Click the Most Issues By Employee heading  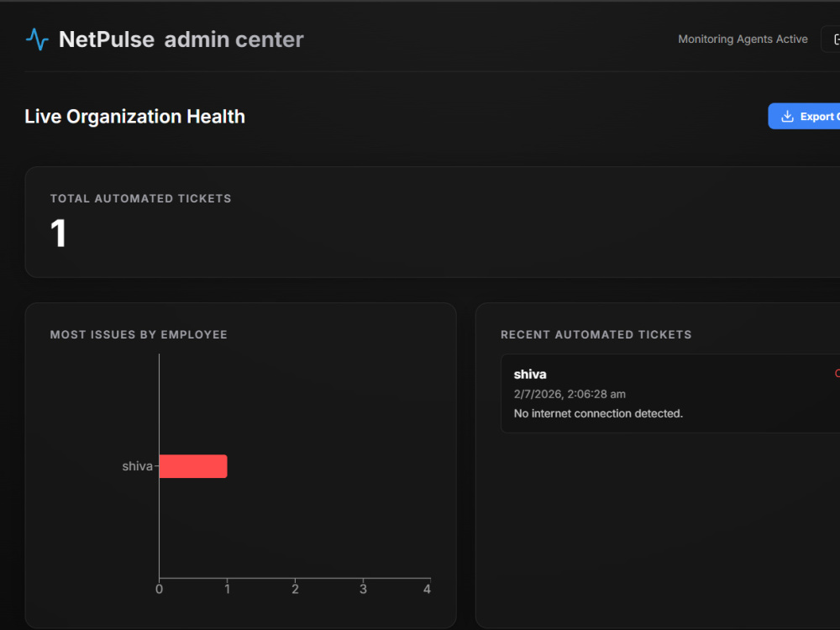coord(139,335)
